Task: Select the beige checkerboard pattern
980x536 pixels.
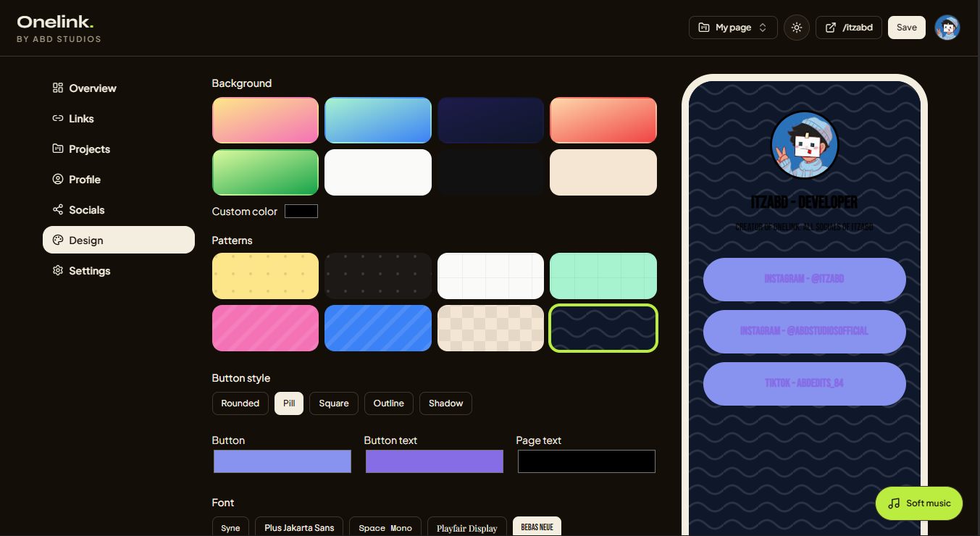Action: [491, 328]
